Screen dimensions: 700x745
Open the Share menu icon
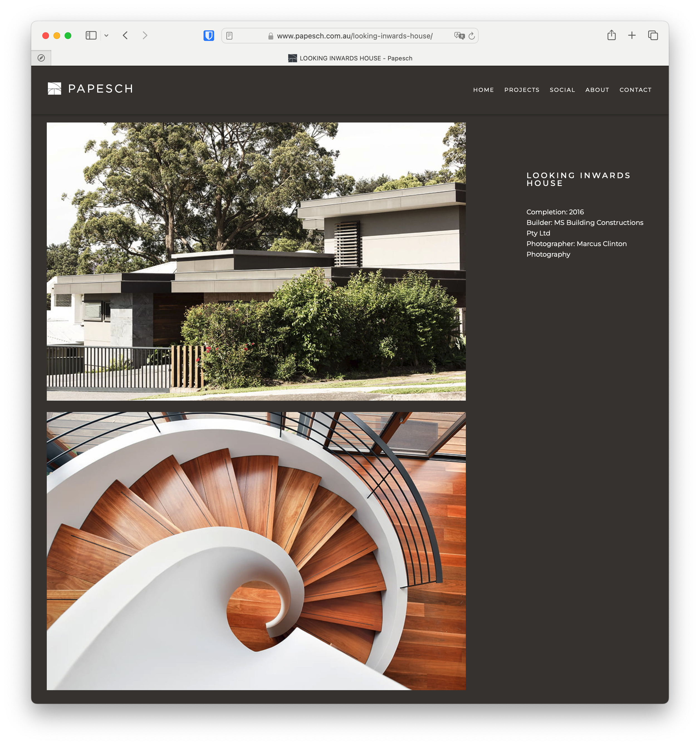tap(611, 35)
